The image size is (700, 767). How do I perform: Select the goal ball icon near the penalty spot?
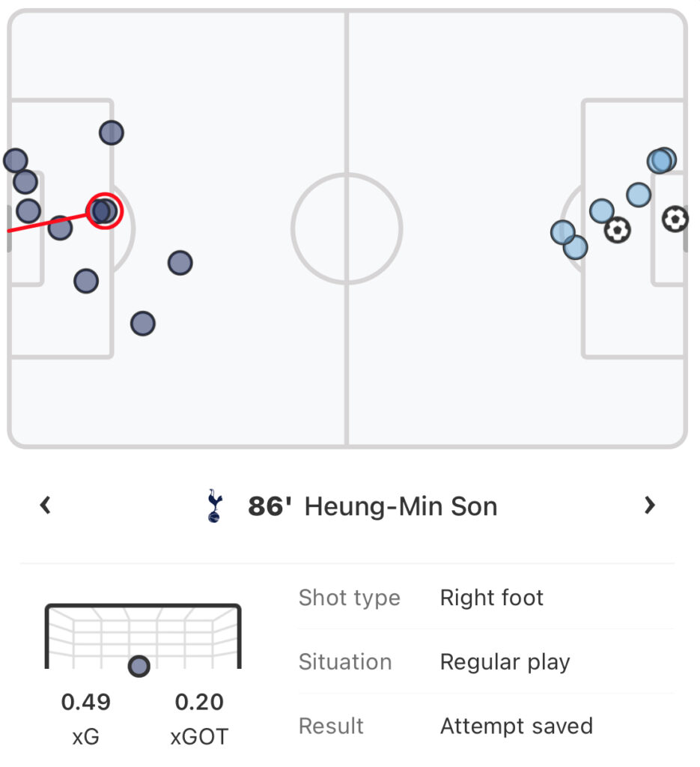617,230
